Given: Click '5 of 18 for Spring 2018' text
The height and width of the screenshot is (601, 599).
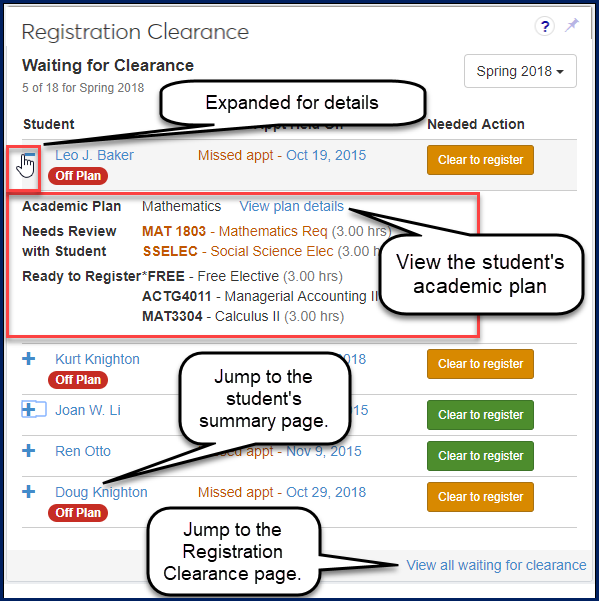Looking at the screenshot, I should (83, 88).
